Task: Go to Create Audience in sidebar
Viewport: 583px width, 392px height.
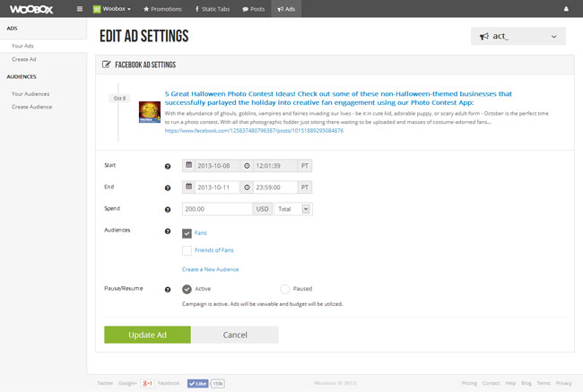Action: 32,107
